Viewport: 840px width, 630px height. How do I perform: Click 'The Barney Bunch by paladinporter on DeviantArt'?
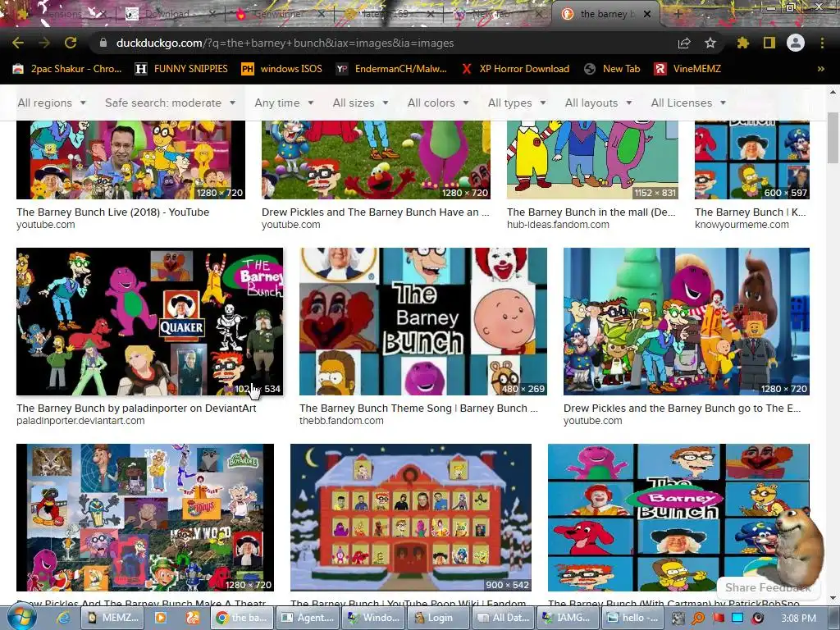(137, 409)
